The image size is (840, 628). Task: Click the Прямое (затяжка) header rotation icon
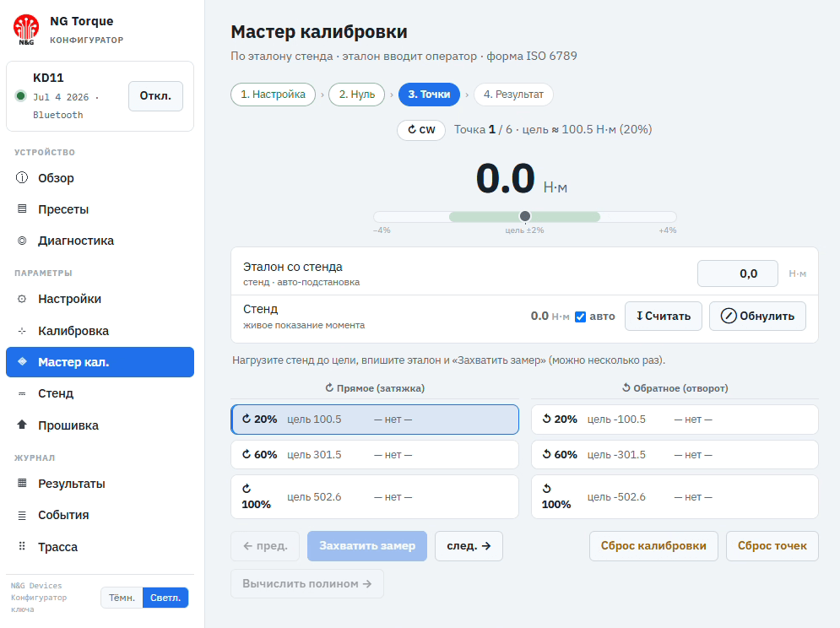(329, 387)
